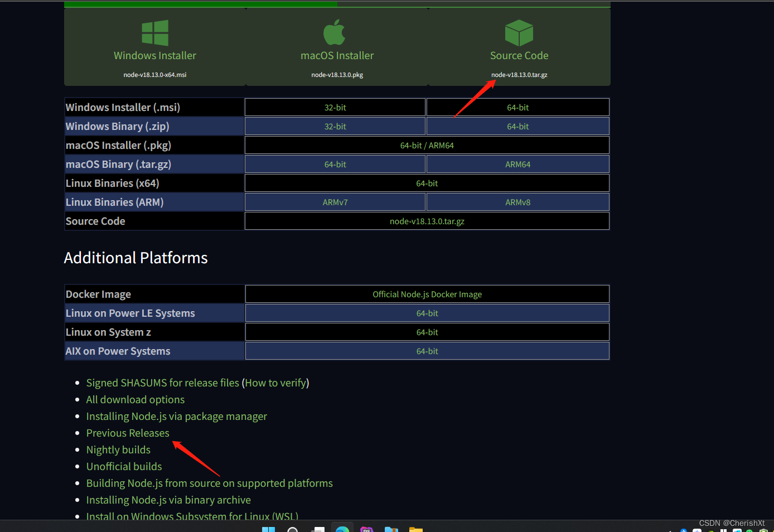Select 64-bit in Windows Installer (.msi) row

518,107
